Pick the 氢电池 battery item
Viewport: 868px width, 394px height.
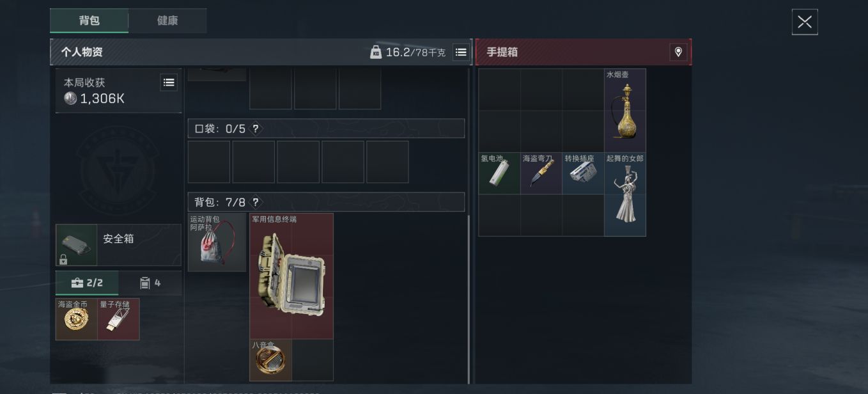coord(499,173)
